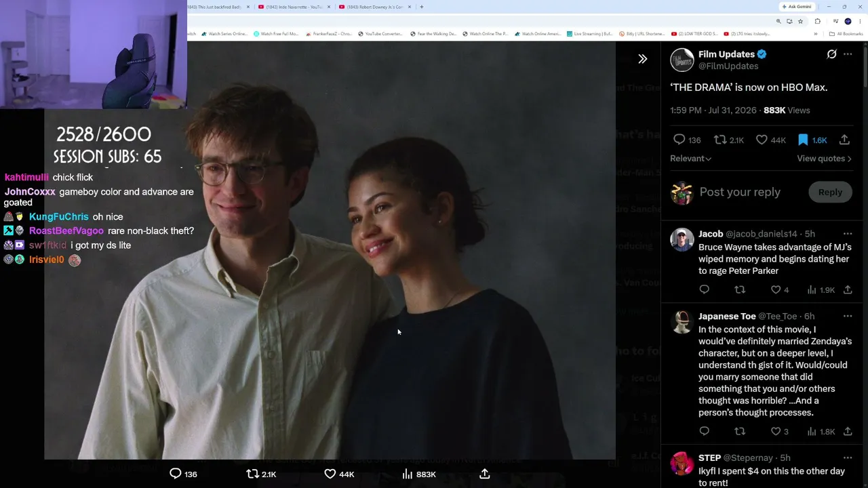This screenshot has width=868, height=488.
Task: Open FrankerFaceZ bookmark
Action: pyautogui.click(x=329, y=34)
